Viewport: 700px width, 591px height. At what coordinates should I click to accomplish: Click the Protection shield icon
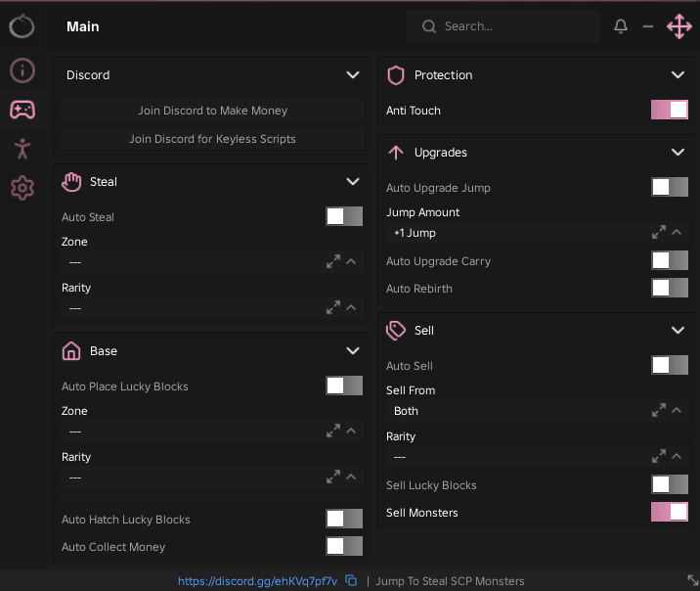(396, 75)
